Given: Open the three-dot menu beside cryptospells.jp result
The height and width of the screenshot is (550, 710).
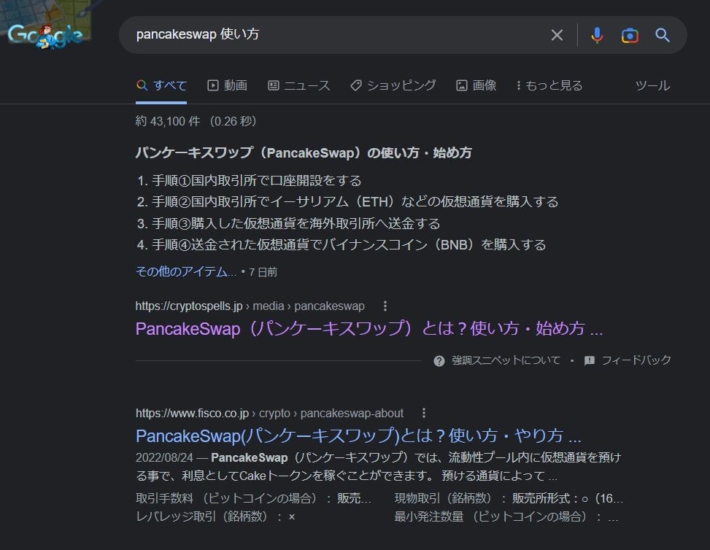Looking at the screenshot, I should click(385, 306).
